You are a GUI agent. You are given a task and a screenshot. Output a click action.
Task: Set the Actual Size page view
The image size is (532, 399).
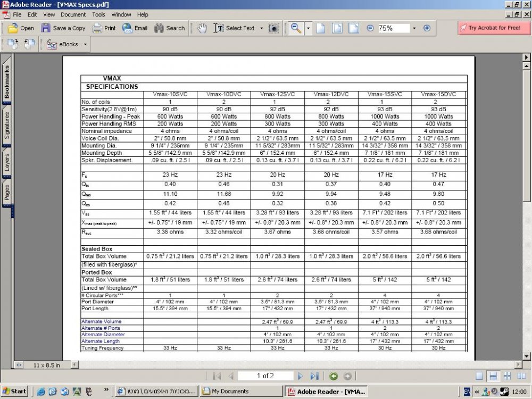pos(321,28)
